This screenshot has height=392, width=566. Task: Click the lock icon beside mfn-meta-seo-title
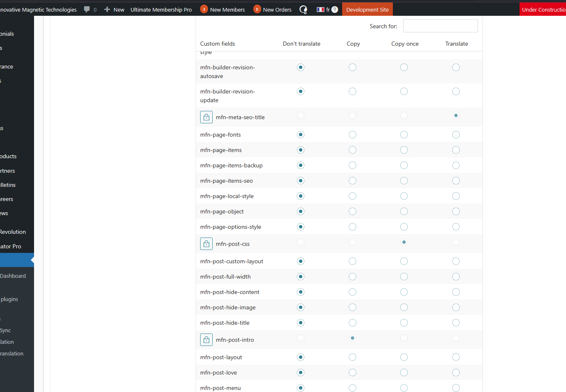pos(206,117)
